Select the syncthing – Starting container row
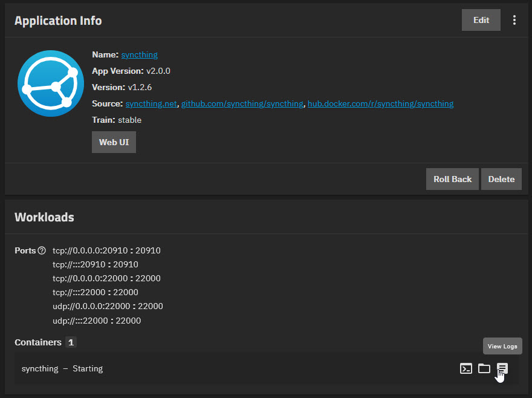The width and height of the screenshot is (532, 398). pos(267,368)
